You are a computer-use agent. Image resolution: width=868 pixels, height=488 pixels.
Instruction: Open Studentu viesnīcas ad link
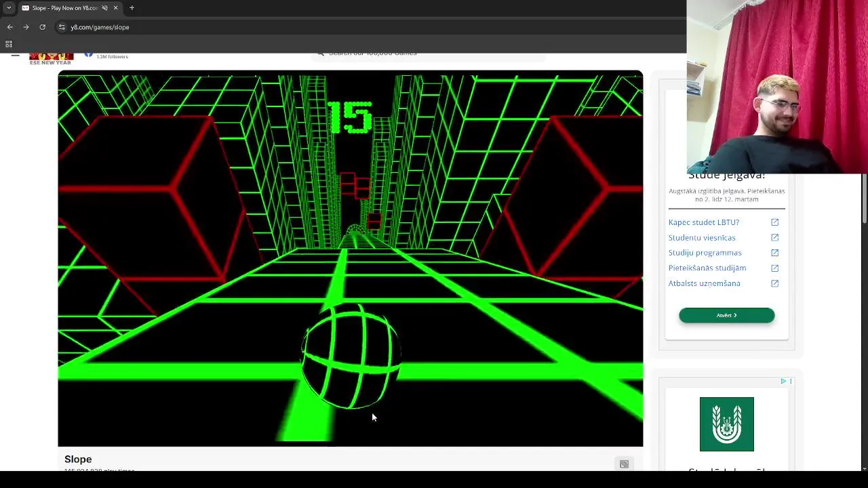pos(702,238)
